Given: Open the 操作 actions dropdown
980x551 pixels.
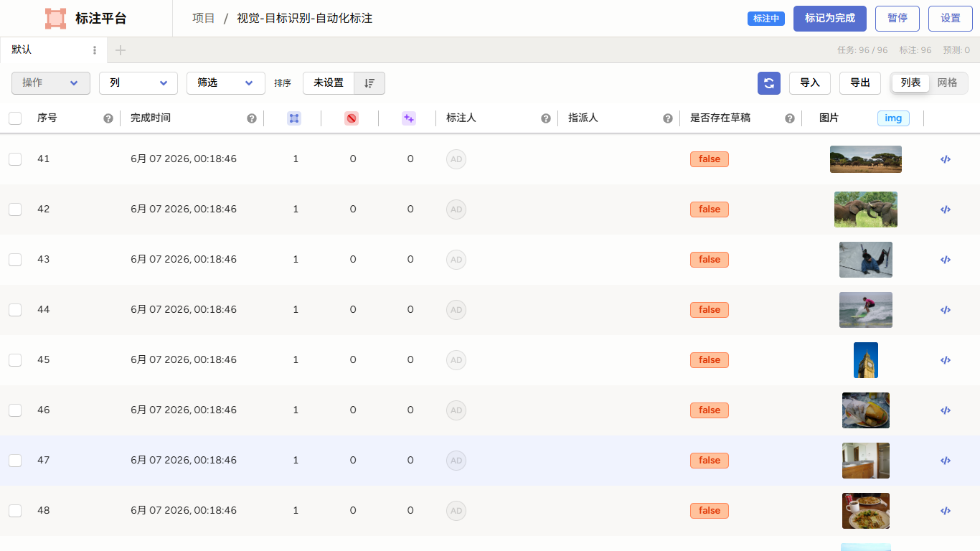Looking at the screenshot, I should coord(51,83).
